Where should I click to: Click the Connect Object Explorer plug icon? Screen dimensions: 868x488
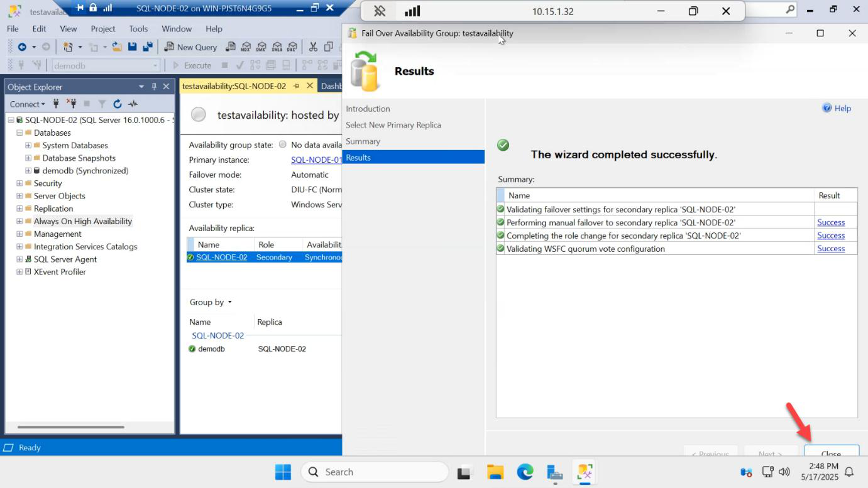pyautogui.click(x=57, y=104)
